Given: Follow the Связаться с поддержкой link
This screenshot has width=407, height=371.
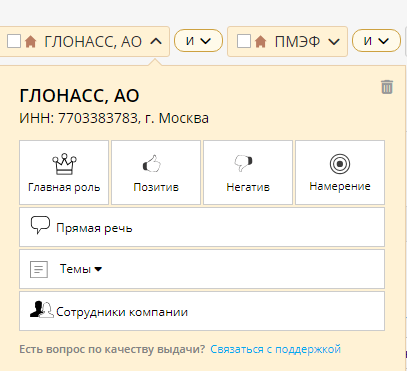Looking at the screenshot, I should coord(275,349).
